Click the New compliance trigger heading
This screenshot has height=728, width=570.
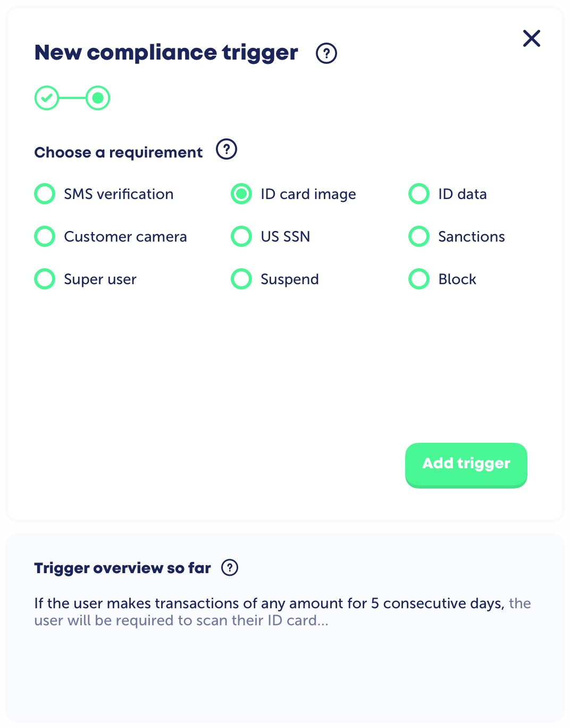(166, 53)
